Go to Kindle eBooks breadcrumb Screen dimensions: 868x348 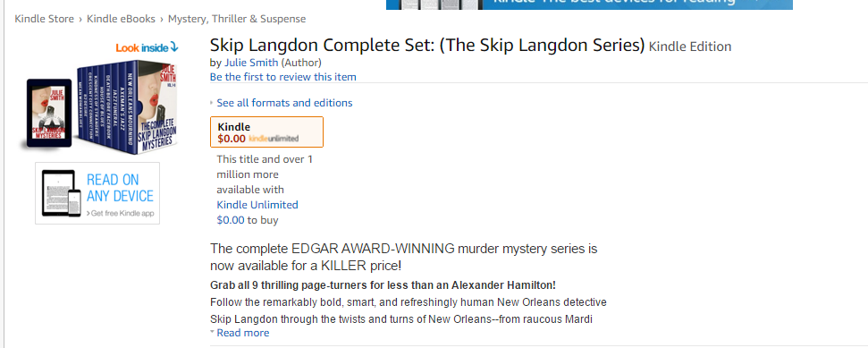pyautogui.click(x=121, y=19)
